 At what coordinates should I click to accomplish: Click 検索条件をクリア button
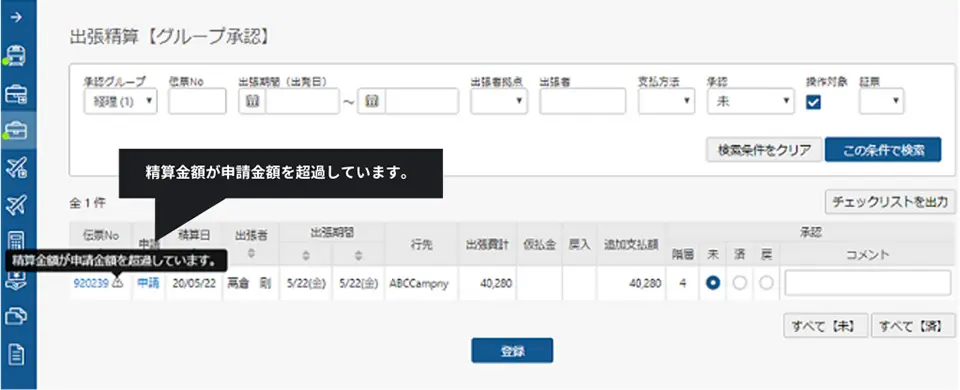tap(764, 149)
